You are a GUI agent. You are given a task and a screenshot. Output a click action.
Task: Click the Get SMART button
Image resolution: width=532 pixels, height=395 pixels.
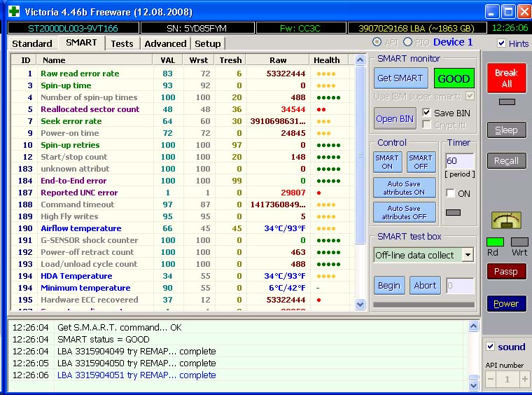coord(400,78)
